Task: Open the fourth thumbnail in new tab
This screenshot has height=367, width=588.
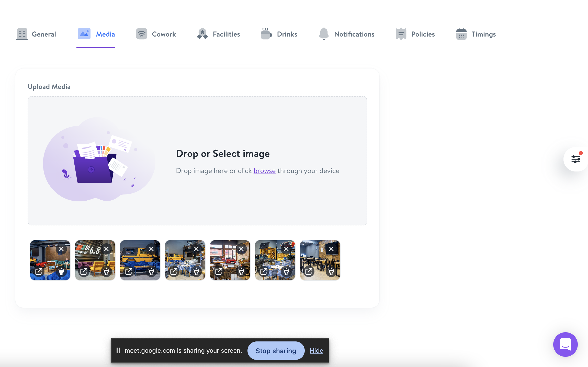Action: pyautogui.click(x=174, y=271)
